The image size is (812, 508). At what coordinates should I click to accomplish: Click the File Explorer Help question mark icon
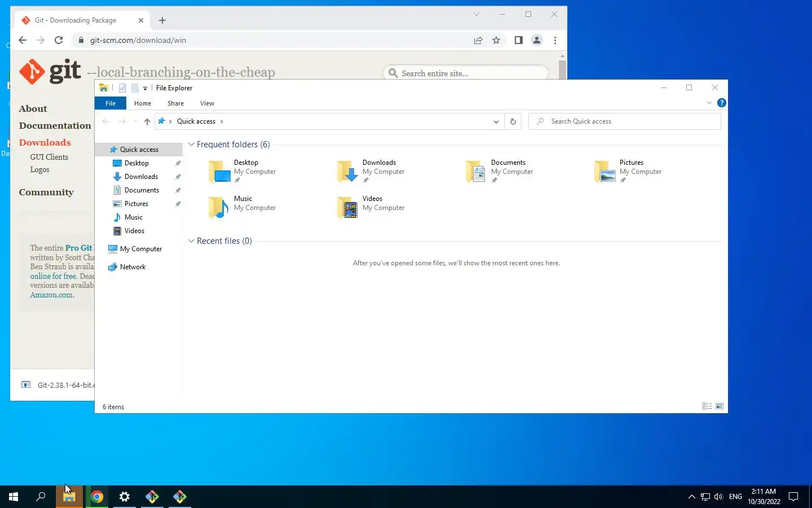(721, 103)
